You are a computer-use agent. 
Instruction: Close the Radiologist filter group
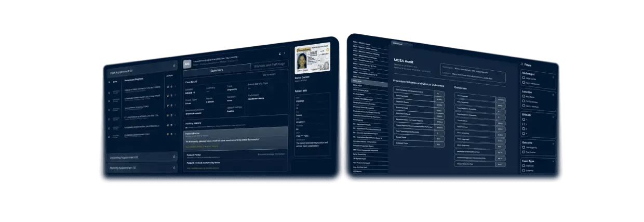point(553,77)
